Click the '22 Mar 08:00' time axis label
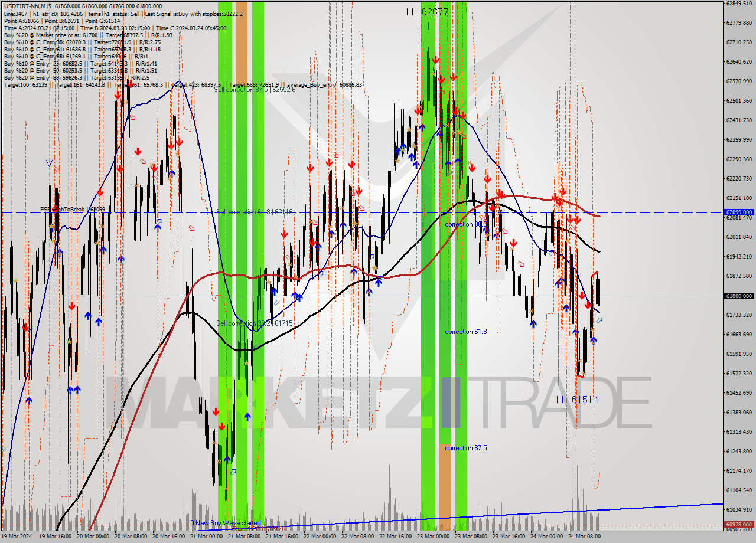 coord(359,537)
